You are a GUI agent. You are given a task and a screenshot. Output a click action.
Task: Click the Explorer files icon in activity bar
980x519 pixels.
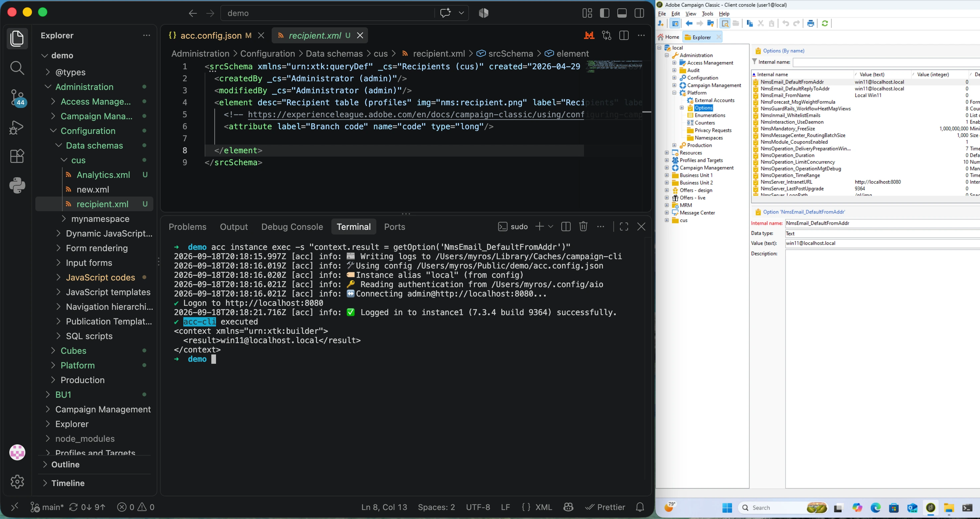coord(17,38)
